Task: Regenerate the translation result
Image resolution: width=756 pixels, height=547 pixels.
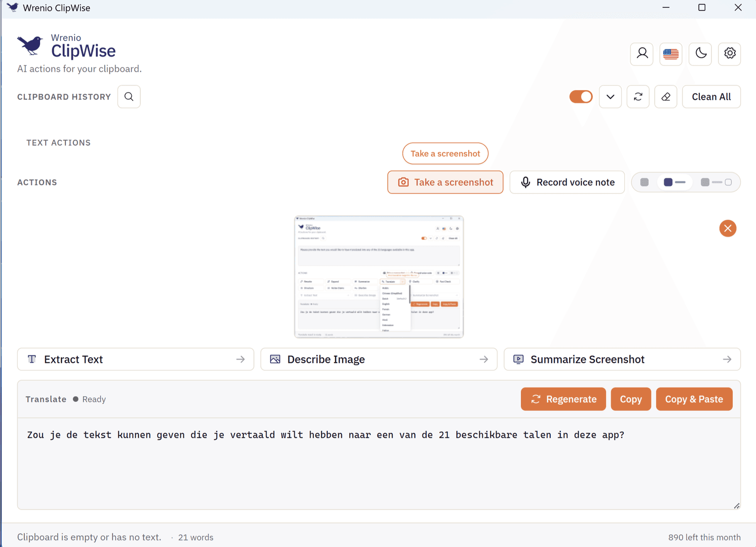Action: (x=563, y=399)
